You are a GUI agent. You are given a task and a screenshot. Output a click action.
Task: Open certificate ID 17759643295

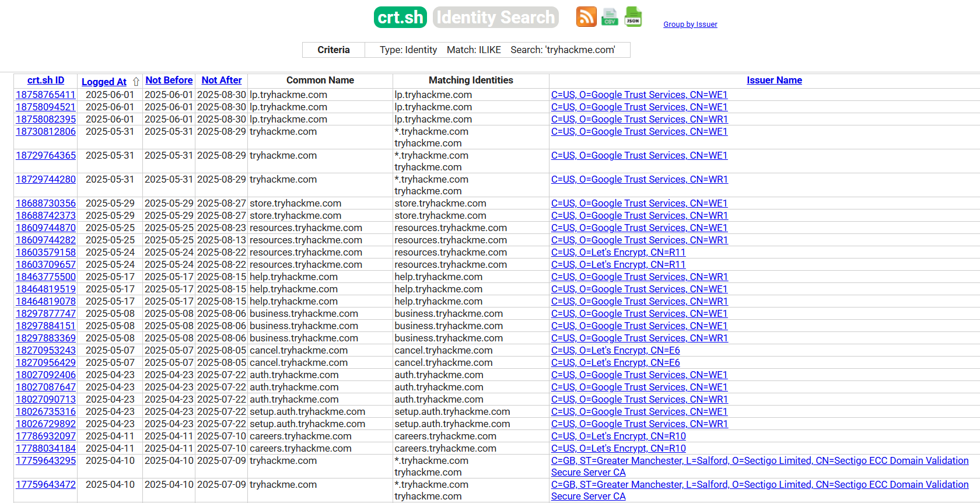point(45,460)
